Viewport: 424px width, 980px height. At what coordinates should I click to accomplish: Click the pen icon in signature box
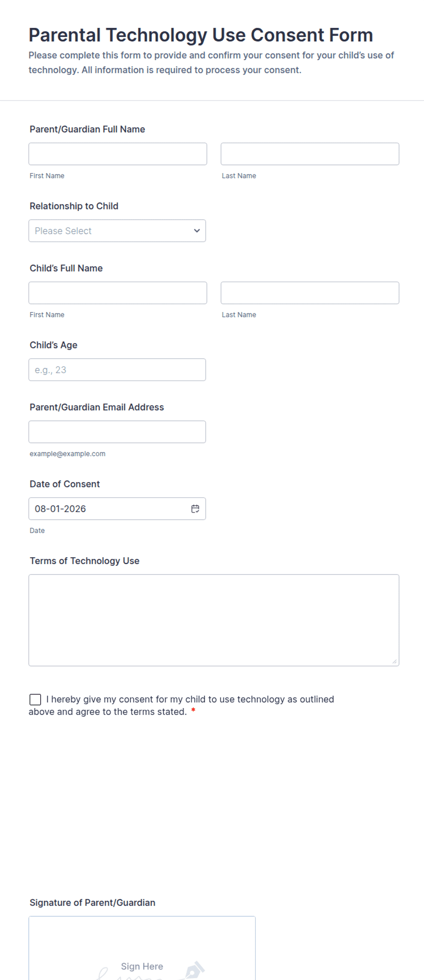(195, 970)
